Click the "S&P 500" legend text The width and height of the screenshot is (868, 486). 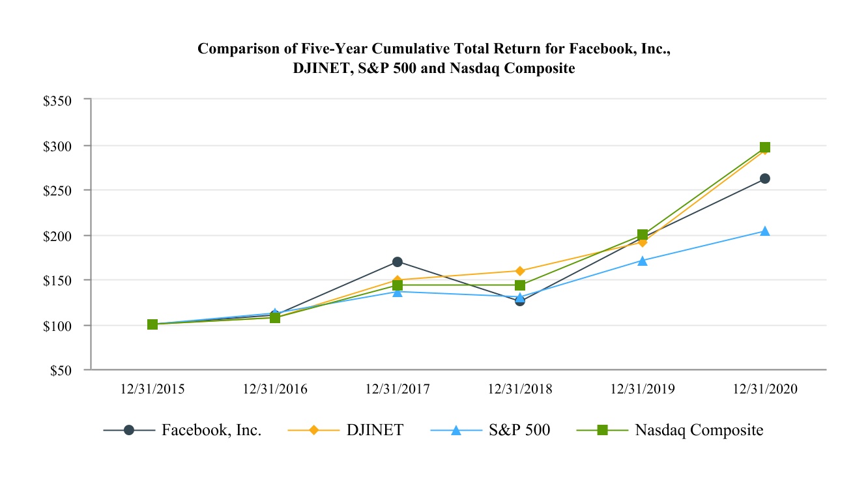[x=519, y=431]
